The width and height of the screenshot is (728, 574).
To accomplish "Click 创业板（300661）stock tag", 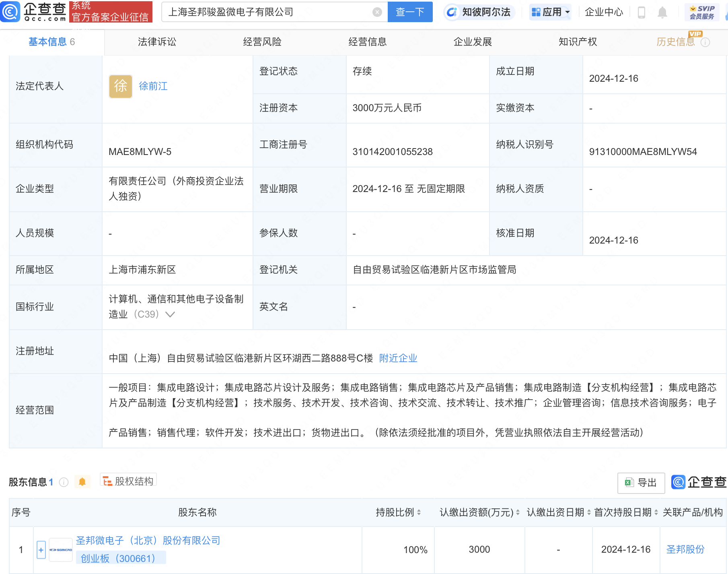I will (120, 558).
